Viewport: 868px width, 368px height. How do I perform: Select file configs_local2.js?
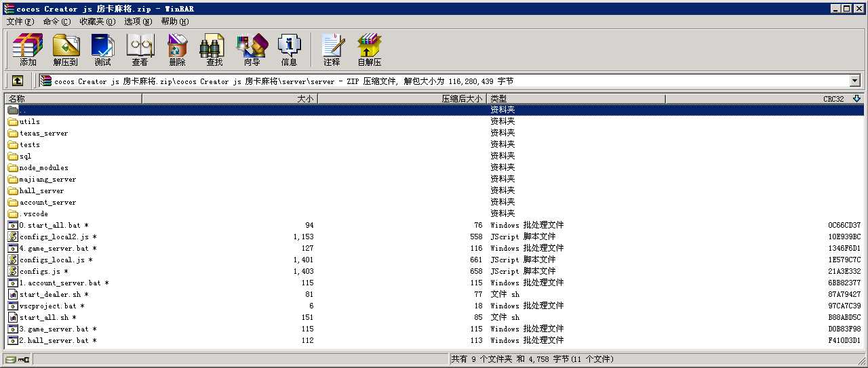pos(58,237)
